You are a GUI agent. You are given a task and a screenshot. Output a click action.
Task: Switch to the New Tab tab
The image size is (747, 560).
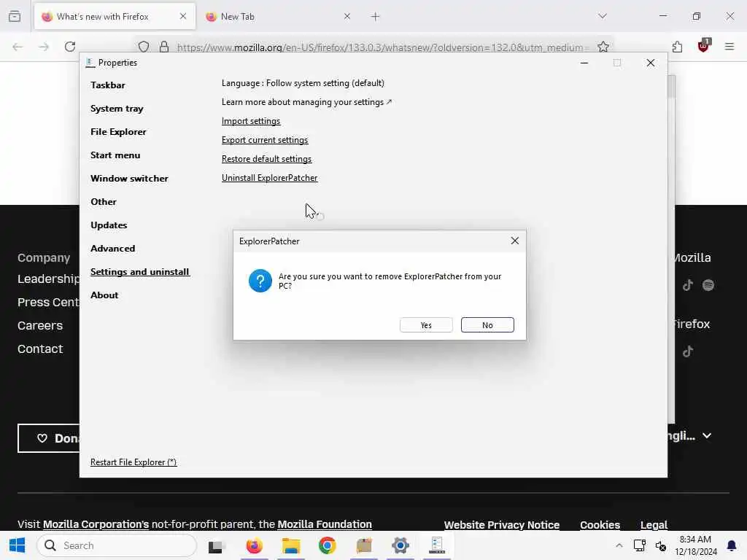[276, 17]
